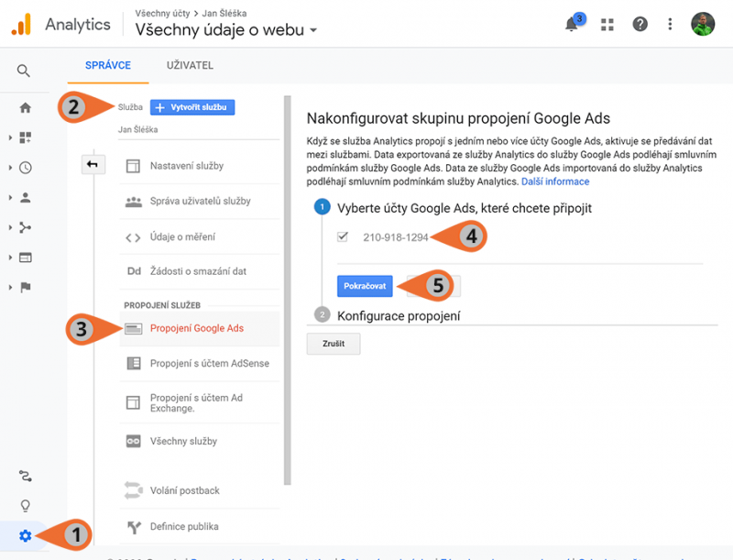
Task: Click step 1 Vyberte účty heading
Action: coord(465,208)
